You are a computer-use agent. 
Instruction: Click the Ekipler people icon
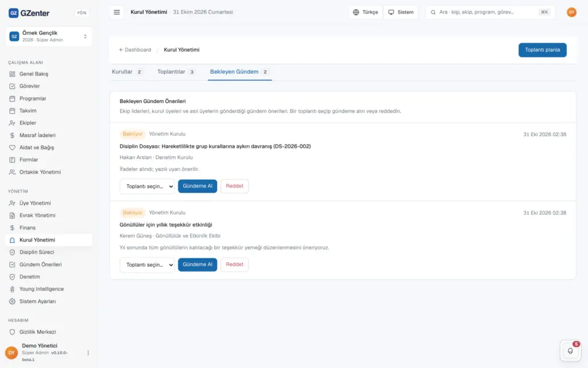tap(12, 123)
